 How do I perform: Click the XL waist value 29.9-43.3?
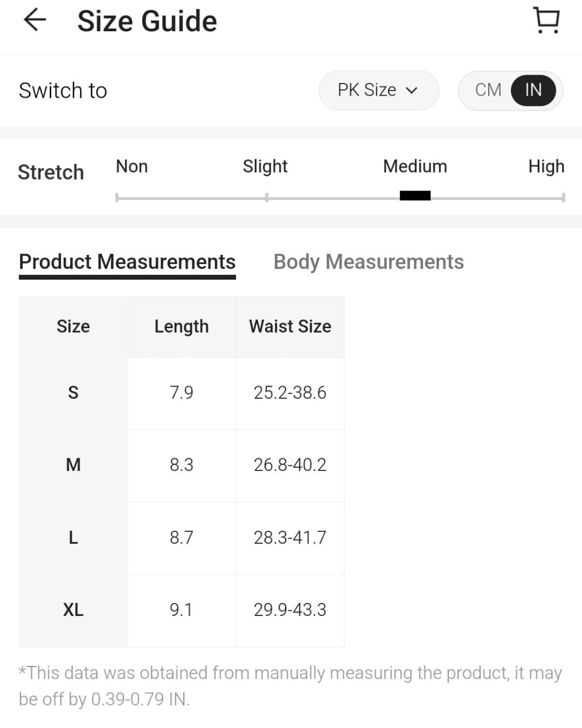tap(290, 610)
